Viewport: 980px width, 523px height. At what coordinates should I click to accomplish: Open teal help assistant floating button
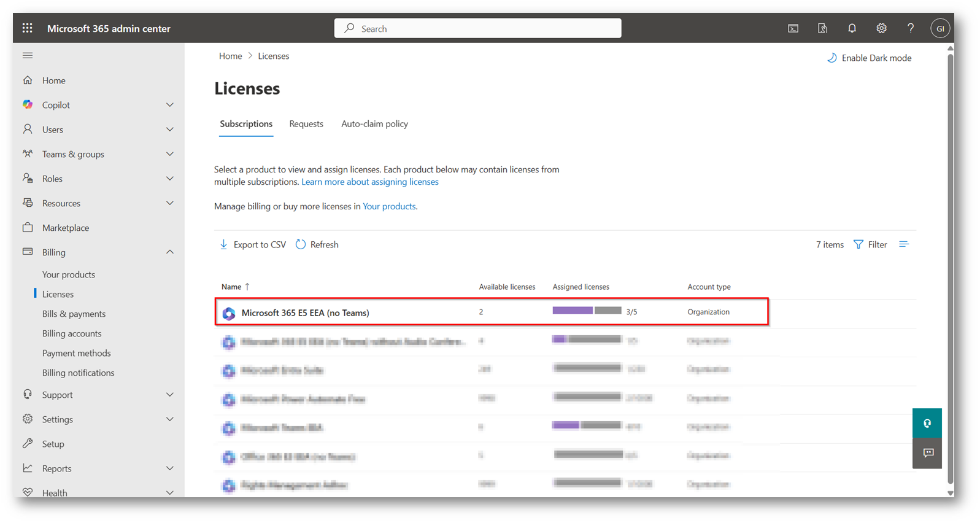tap(927, 424)
